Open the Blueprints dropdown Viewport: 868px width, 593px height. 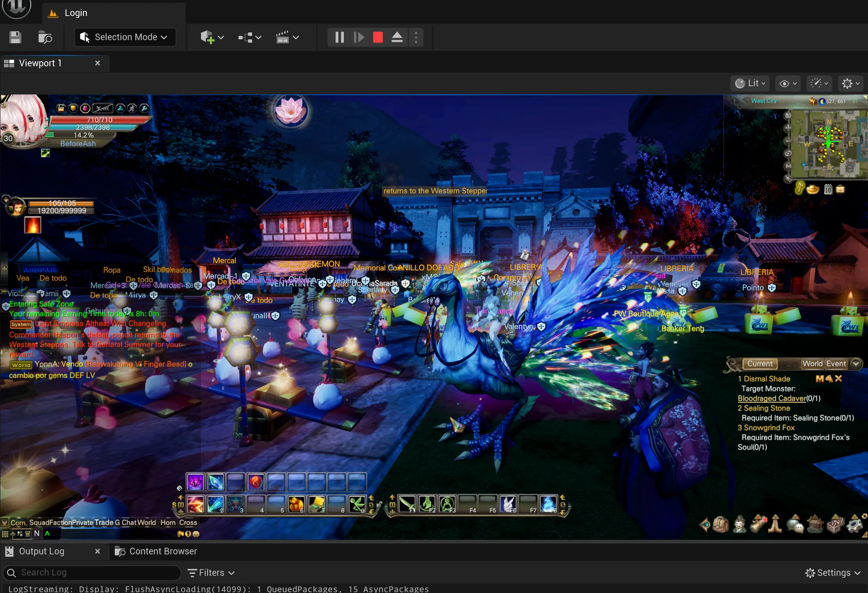tap(250, 37)
